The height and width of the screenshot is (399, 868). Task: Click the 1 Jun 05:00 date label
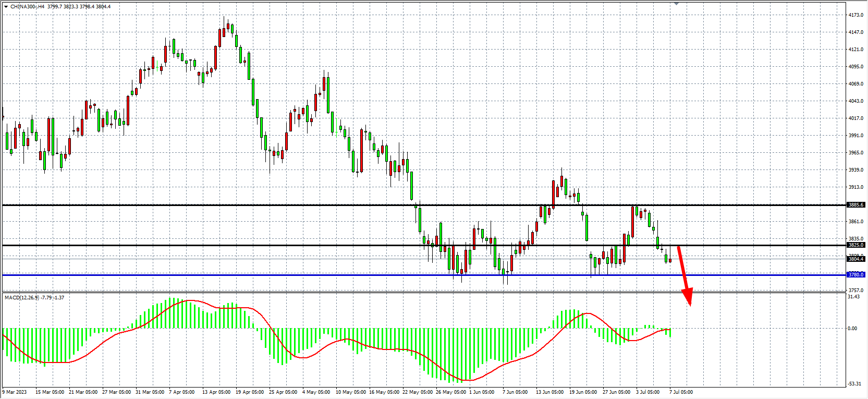pos(481,392)
